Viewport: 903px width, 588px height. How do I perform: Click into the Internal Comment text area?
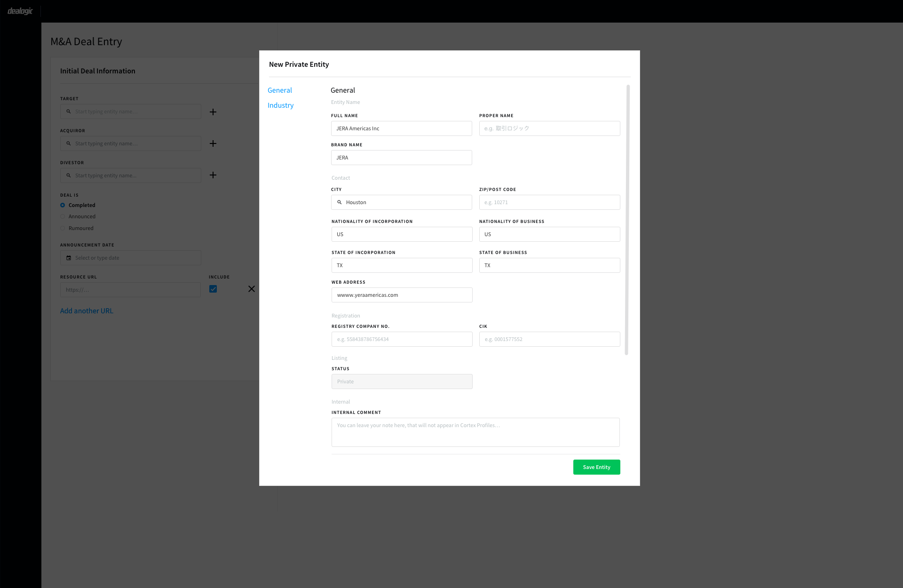coord(475,432)
